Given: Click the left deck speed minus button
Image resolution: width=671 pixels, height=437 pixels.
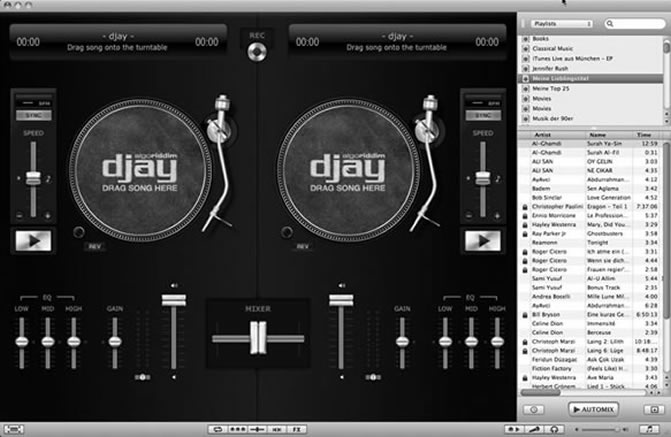Looking at the screenshot, I should pos(19,216).
